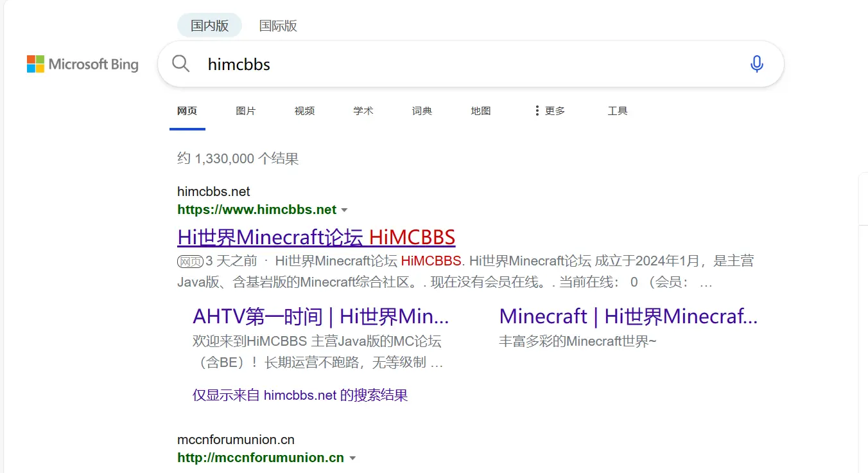Open the 词典 dictionary tab

[x=421, y=111]
